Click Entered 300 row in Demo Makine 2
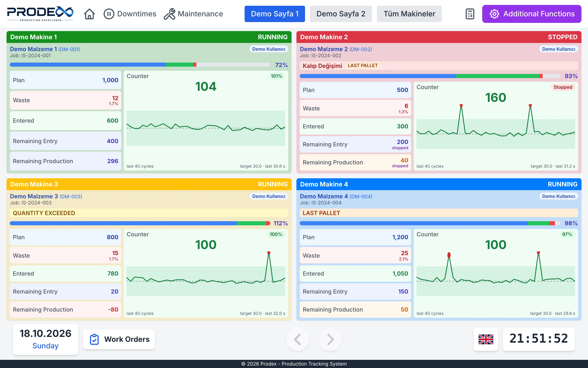The image size is (588, 368). 355,126
